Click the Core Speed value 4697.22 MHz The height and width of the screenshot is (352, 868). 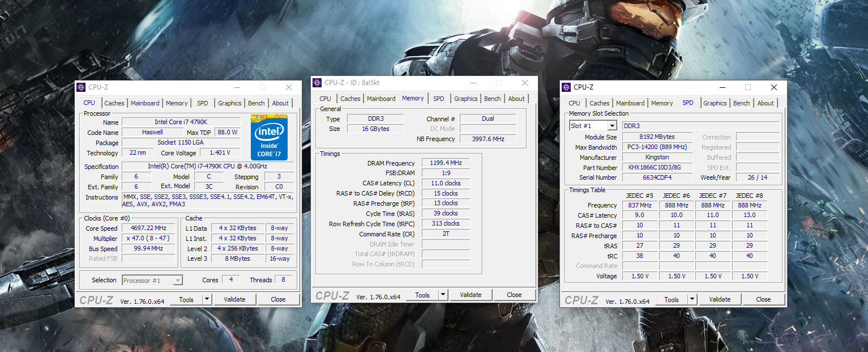[x=149, y=228]
